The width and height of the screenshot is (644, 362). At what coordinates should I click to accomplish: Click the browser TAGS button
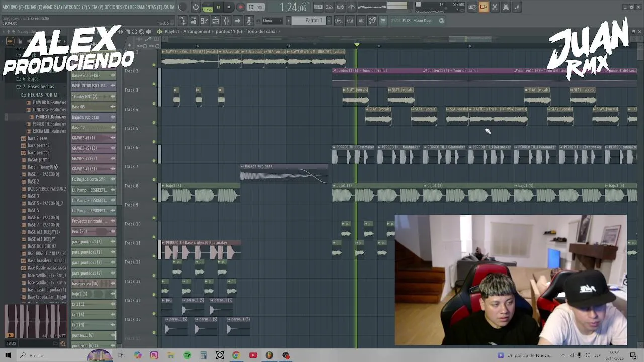tap(11, 344)
